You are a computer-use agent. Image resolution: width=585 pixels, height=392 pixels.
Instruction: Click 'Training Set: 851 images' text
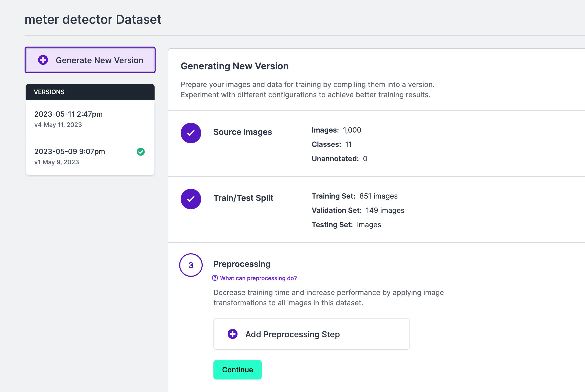355,196
